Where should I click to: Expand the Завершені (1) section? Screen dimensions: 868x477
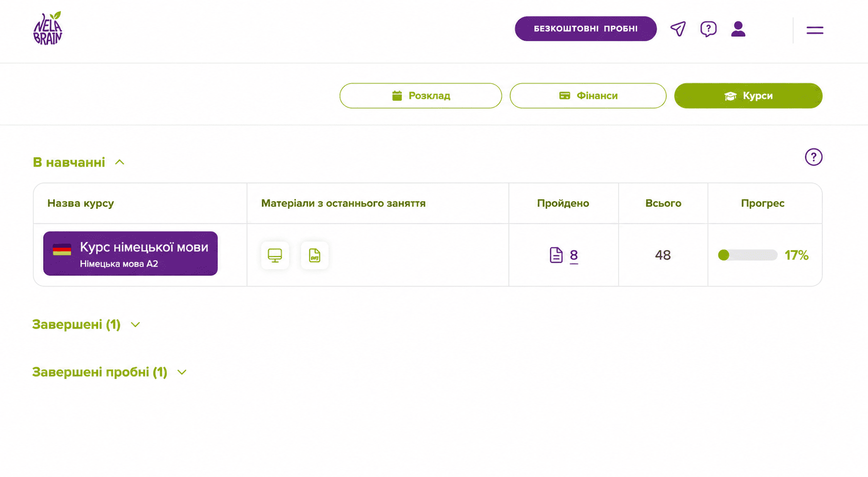coord(86,325)
